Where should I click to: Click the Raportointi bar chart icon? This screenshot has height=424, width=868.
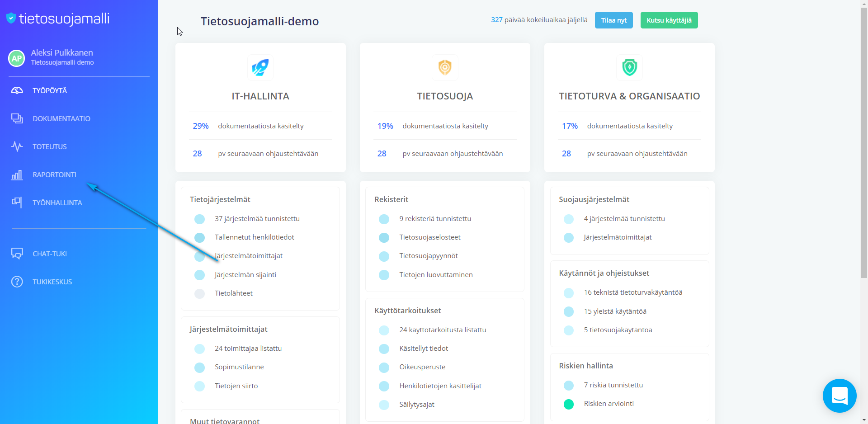17,174
